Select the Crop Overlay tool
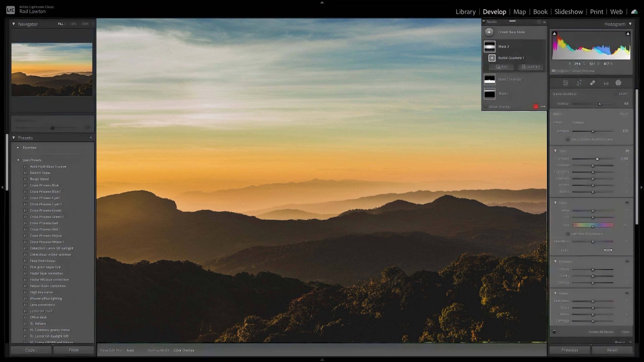 579,83
